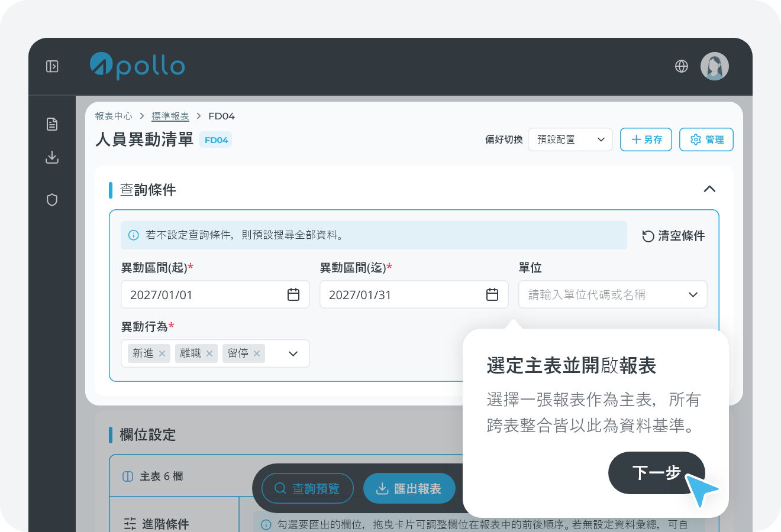Open the 進階條件 tab
This screenshot has width=781, height=532.
point(157,524)
